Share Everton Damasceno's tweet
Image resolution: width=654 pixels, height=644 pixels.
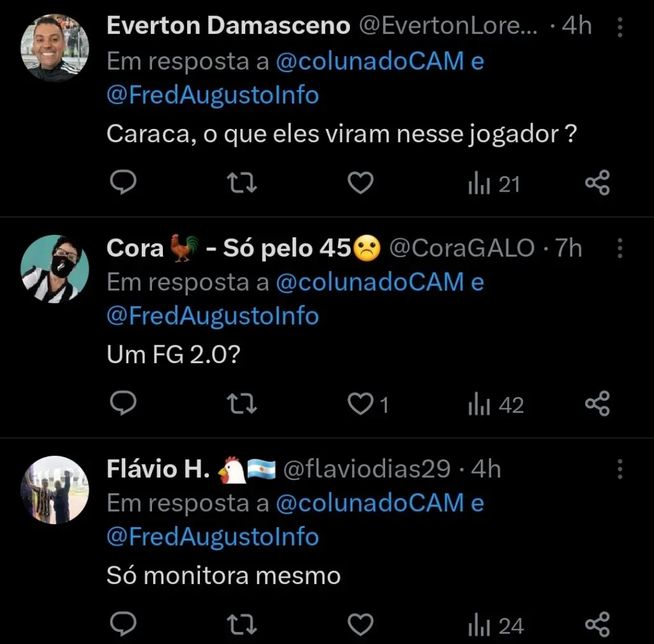click(x=597, y=184)
